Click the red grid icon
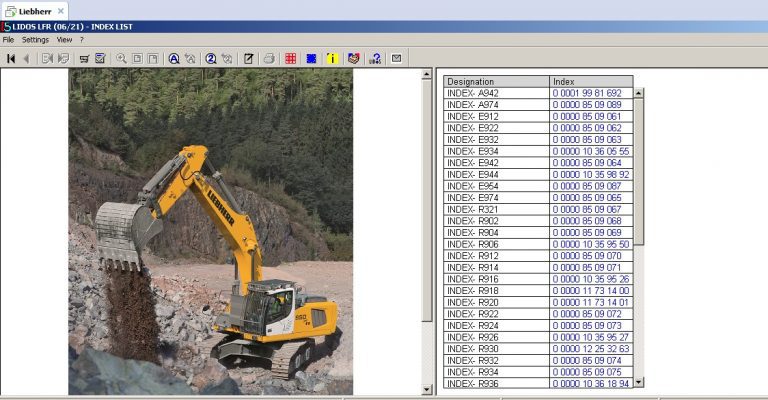Image resolution: width=768 pixels, height=400 pixels. [290, 59]
